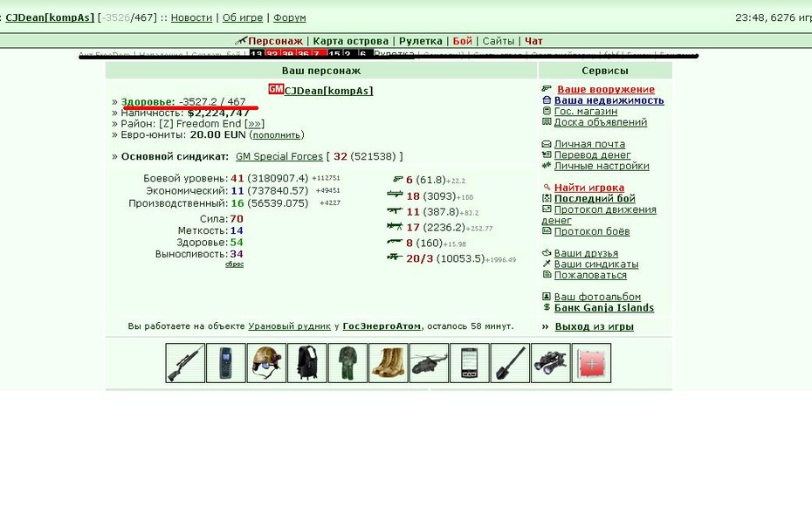Click Найти игрока link

588,188
